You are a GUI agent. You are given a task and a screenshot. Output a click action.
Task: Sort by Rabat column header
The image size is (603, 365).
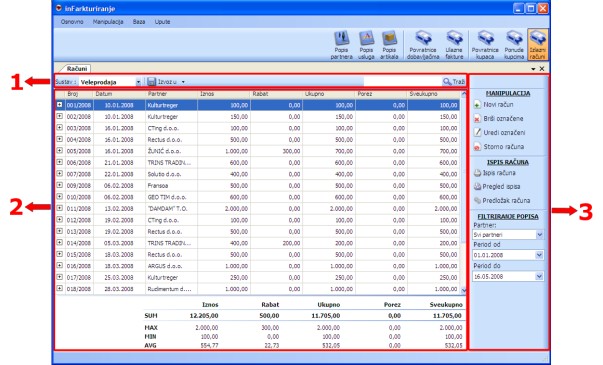point(277,94)
